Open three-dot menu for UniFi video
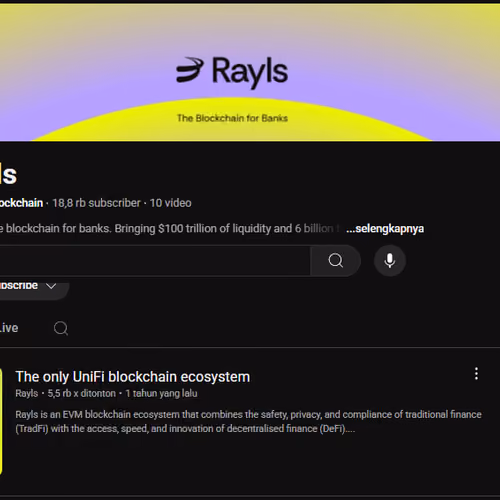 coord(476,374)
